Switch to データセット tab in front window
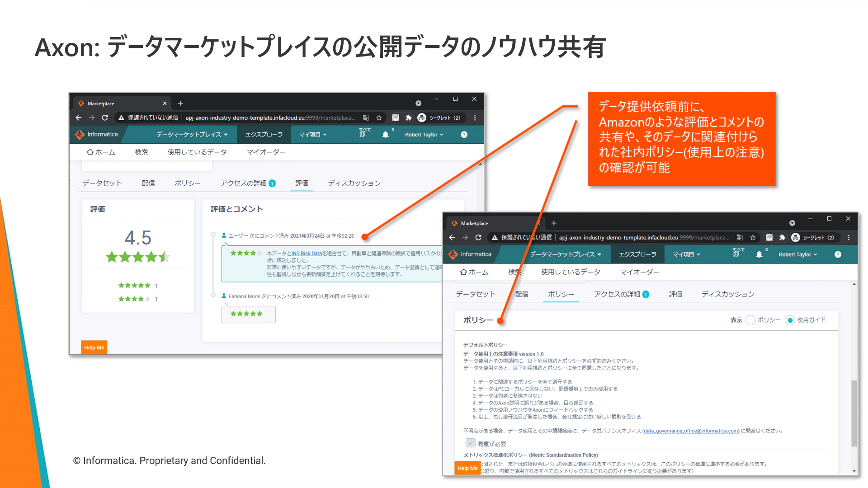The image size is (868, 488). [x=476, y=294]
